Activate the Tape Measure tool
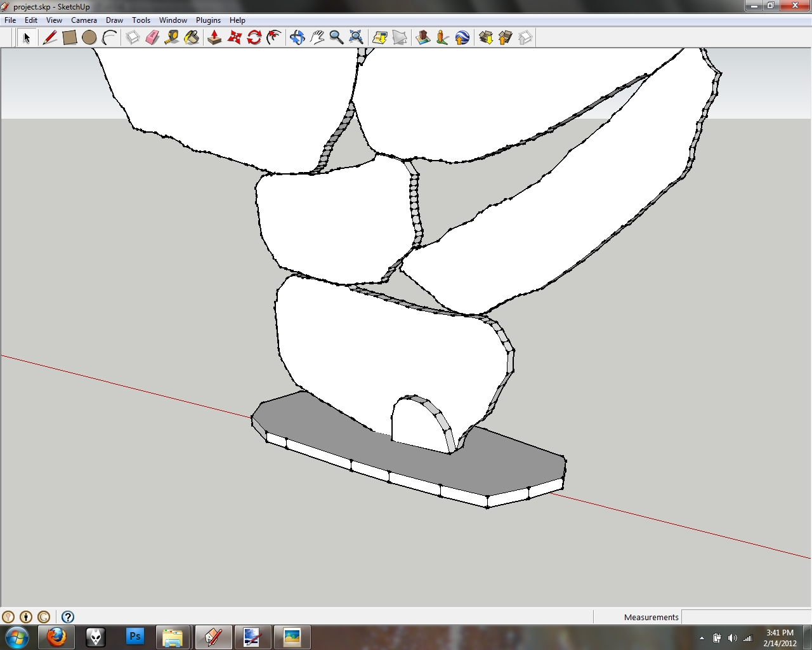812x650 pixels. (172, 38)
